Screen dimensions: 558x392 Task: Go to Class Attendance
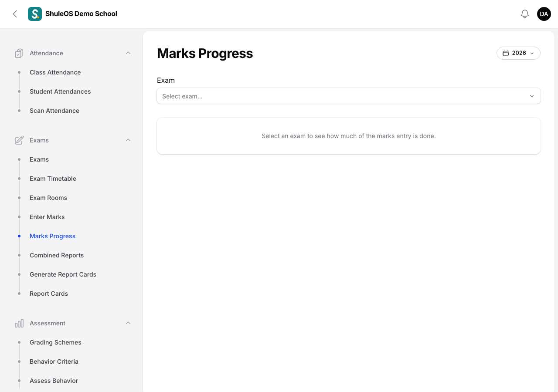tap(55, 72)
